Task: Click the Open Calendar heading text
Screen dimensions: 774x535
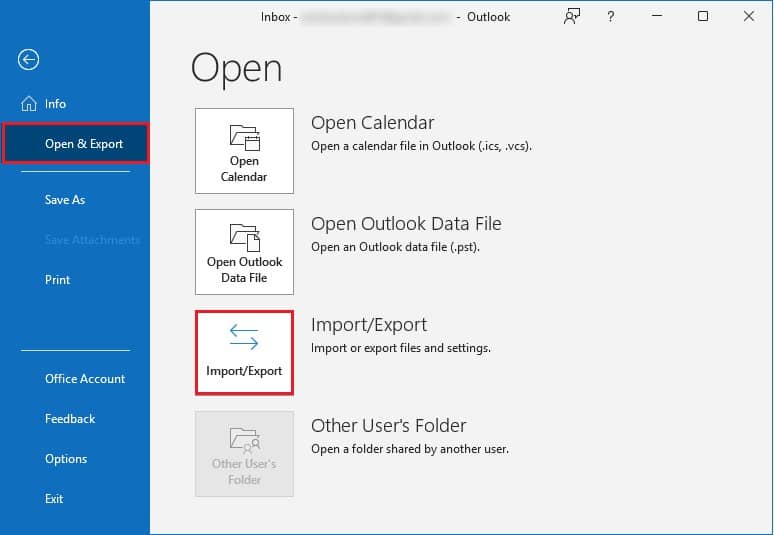Action: tap(373, 123)
